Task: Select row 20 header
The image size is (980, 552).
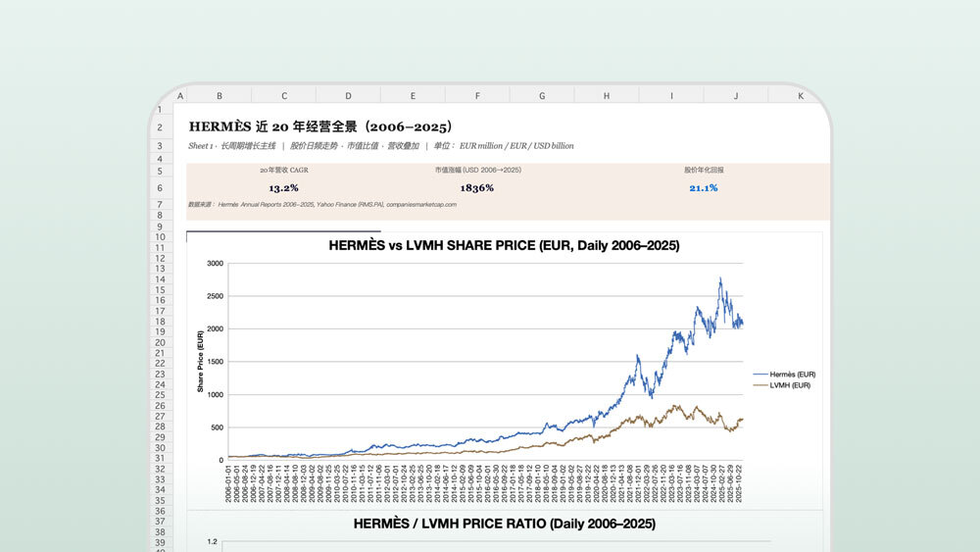Action: [x=160, y=342]
